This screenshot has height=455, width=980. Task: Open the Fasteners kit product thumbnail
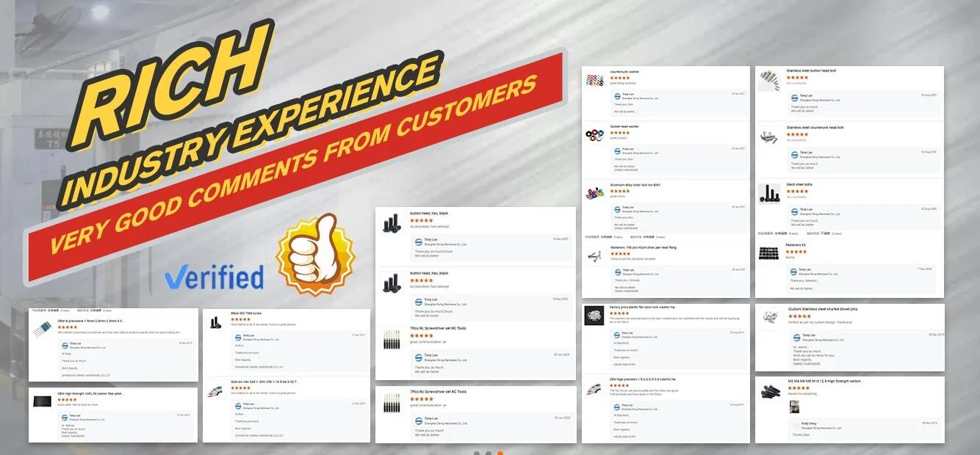click(769, 252)
